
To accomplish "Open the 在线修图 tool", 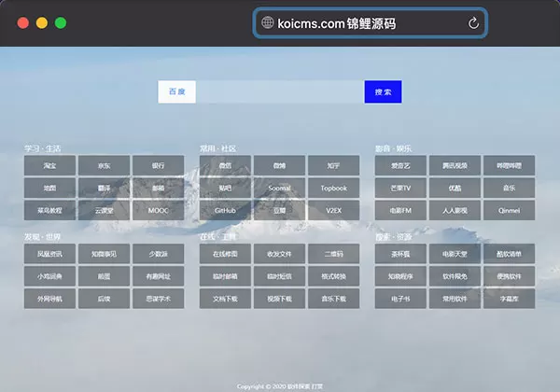I will 225,254.
